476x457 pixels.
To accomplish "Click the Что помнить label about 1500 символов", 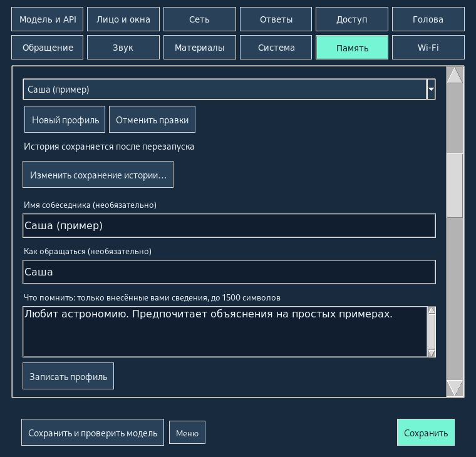I will point(152,298).
